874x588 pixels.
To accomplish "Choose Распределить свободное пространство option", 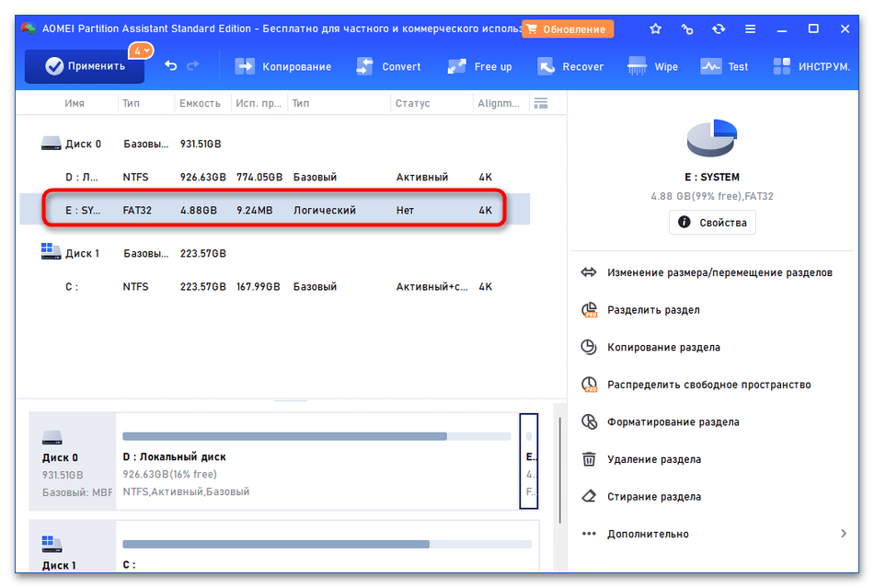I will [x=709, y=385].
